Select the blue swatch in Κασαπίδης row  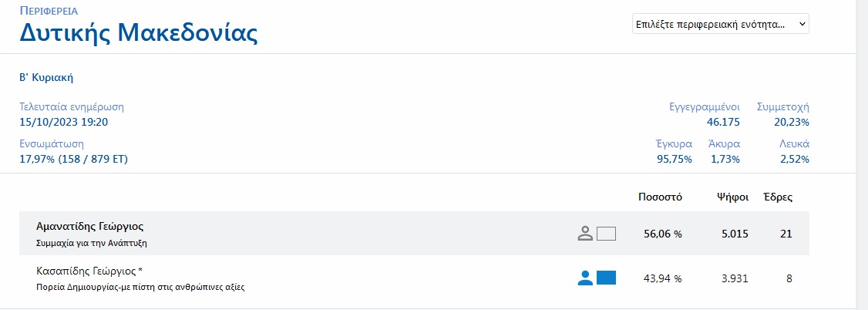click(607, 278)
